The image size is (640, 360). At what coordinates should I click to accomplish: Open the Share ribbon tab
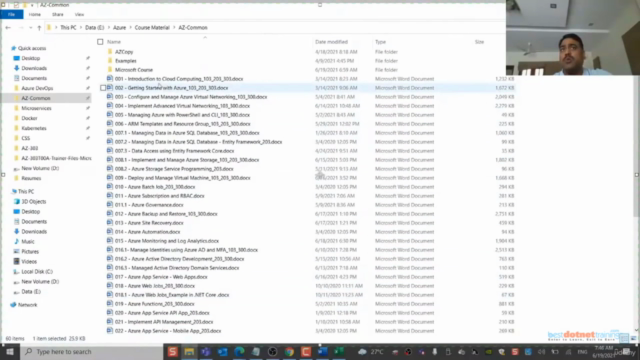pos(58,14)
